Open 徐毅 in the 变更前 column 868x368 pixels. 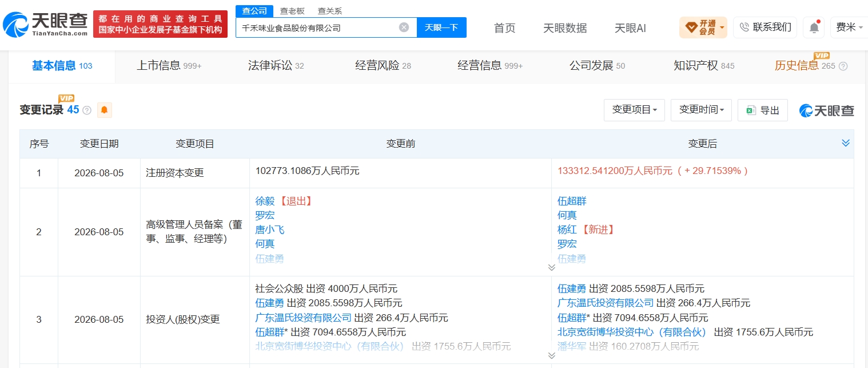pyautogui.click(x=265, y=201)
